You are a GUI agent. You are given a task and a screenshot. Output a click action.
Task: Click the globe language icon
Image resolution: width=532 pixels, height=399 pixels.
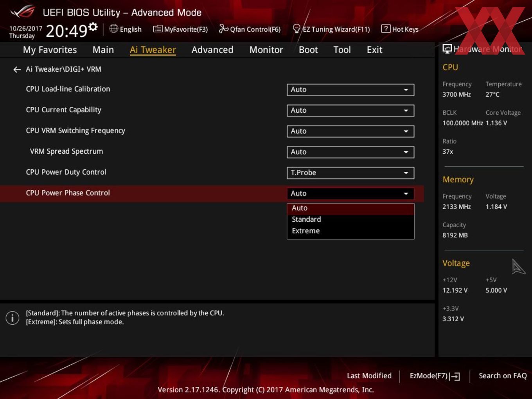[x=113, y=29]
